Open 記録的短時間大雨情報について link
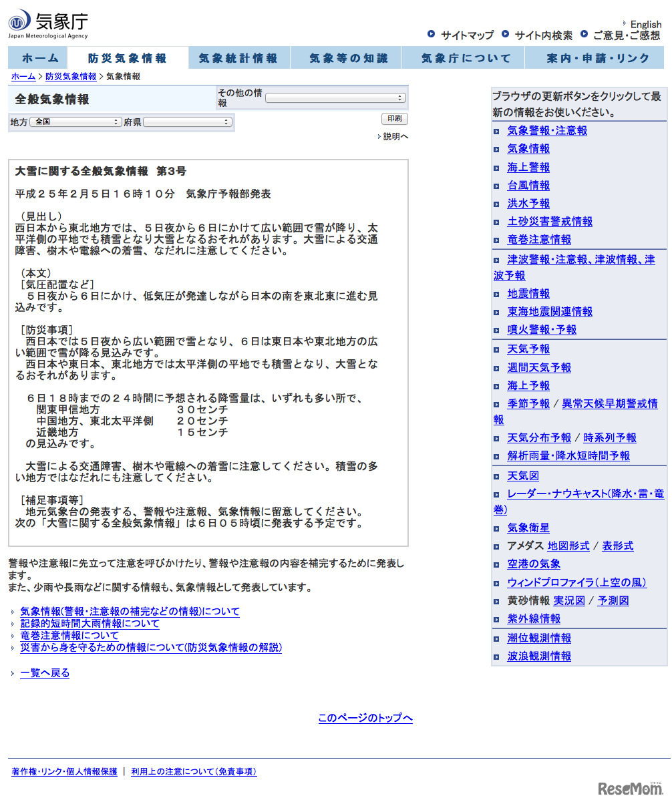672x804 pixels. [x=90, y=624]
